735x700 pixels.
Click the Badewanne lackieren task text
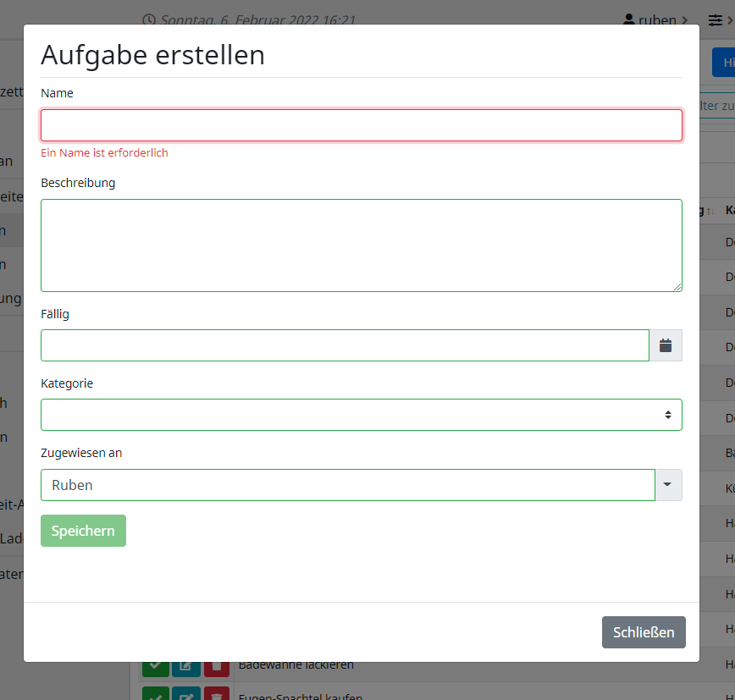[x=296, y=664]
